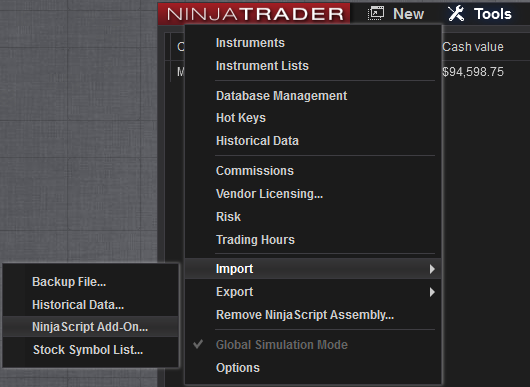Click the Import submenu arrow

432,269
